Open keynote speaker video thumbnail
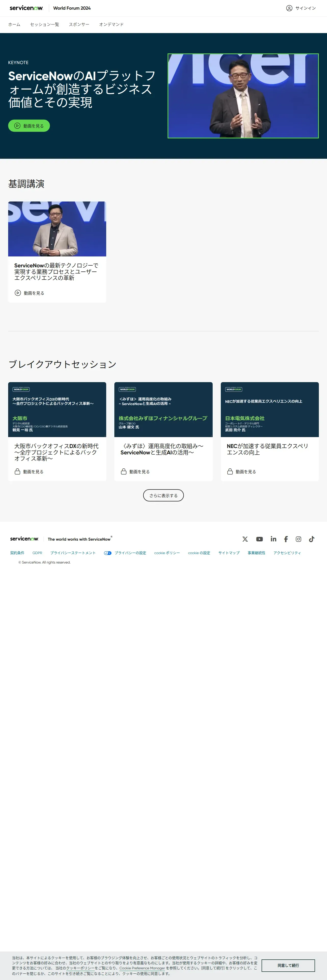The height and width of the screenshot is (980, 327). click(243, 96)
